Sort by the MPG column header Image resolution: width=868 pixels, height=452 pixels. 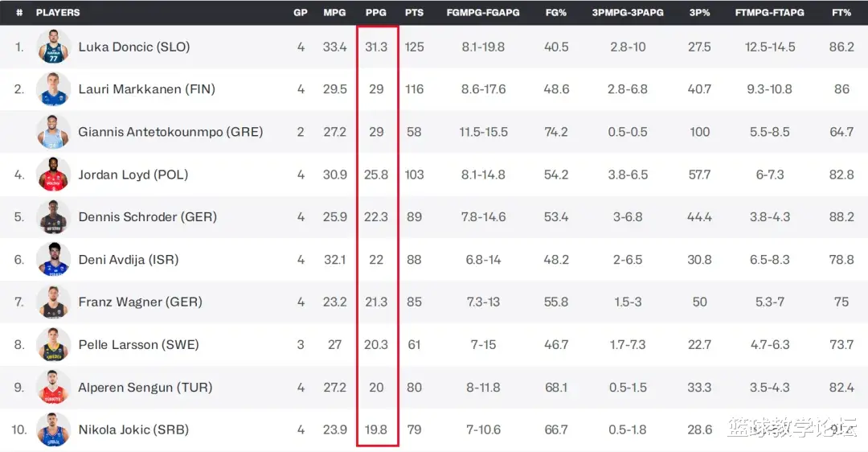334,12
